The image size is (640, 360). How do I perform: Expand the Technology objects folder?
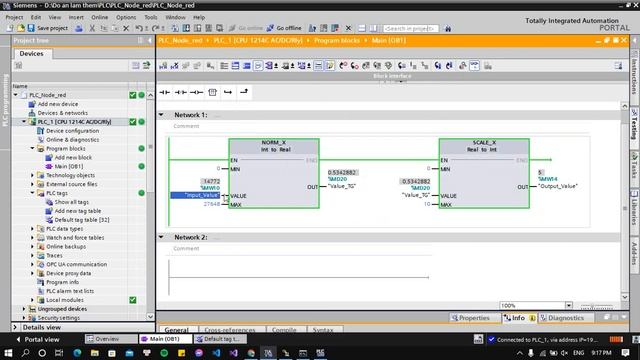pyautogui.click(x=32, y=175)
